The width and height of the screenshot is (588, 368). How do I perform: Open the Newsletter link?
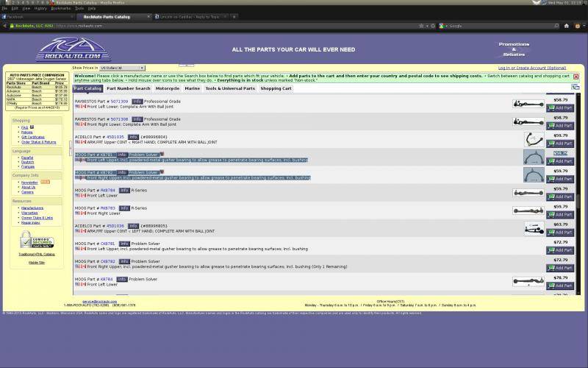click(29, 183)
